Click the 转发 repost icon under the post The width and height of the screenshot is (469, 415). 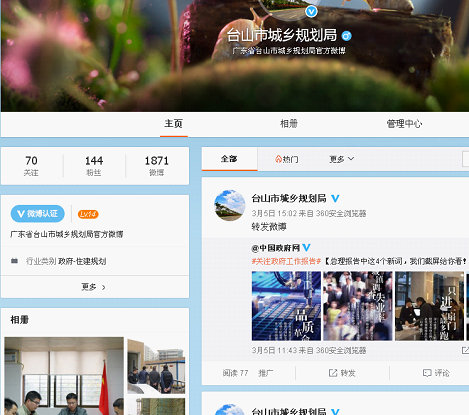[333, 373]
